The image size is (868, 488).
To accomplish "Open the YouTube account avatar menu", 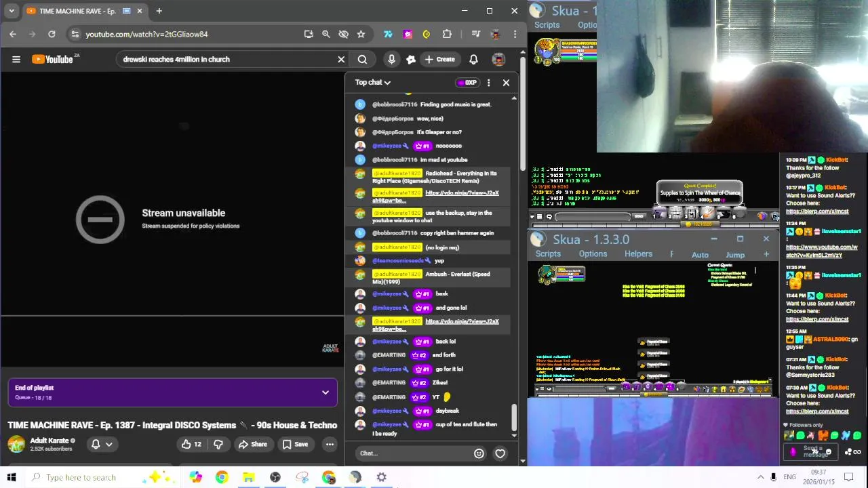I will [x=498, y=59].
